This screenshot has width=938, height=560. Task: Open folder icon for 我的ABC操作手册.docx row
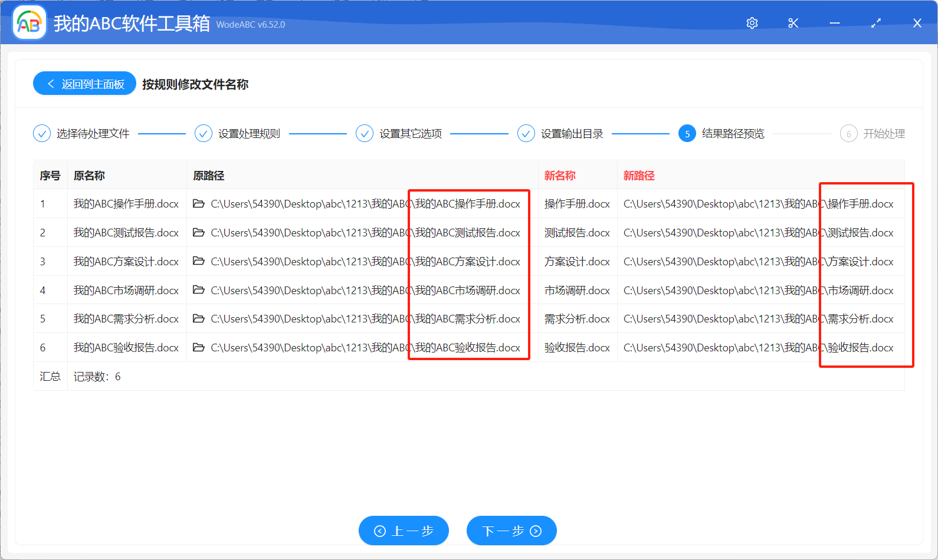coord(199,204)
